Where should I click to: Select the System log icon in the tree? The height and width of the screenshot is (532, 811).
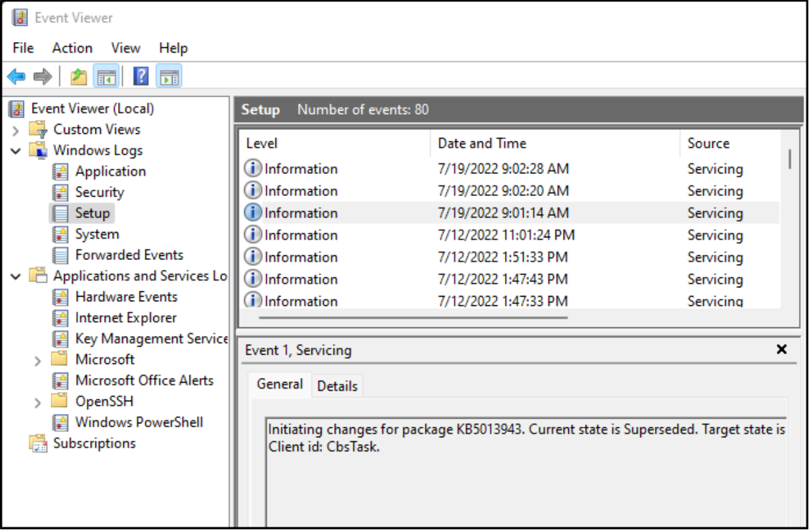pos(61,234)
